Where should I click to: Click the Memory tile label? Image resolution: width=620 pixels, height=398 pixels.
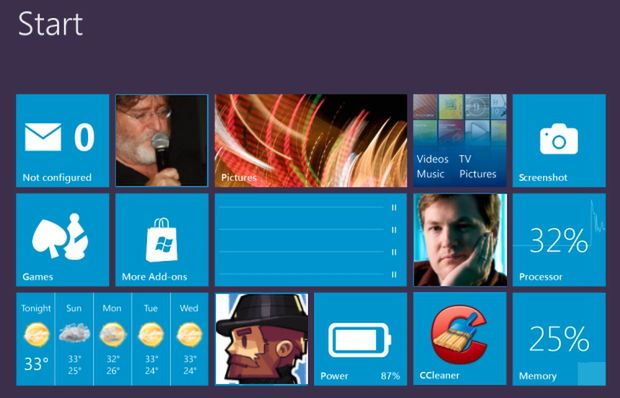(538, 376)
